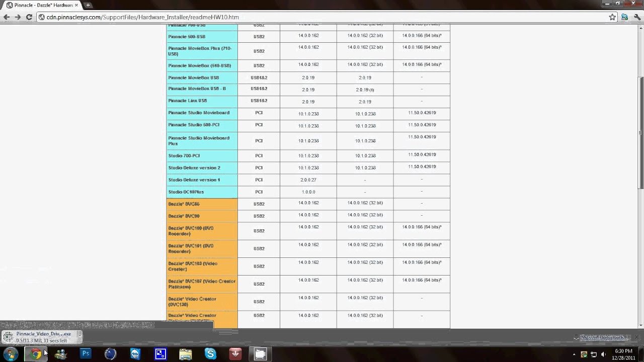644x362 pixels.
Task: Click the Dazzle* DVC85 cell
Action: (202, 204)
